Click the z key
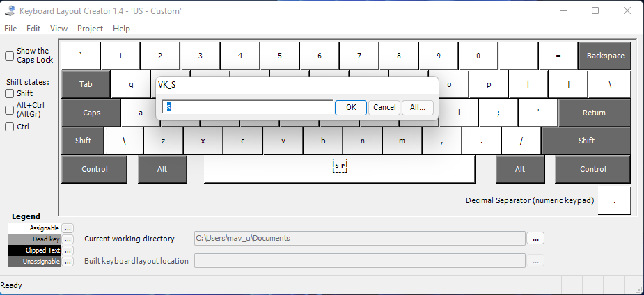Image resolution: width=644 pixels, height=295 pixels. pyautogui.click(x=163, y=141)
